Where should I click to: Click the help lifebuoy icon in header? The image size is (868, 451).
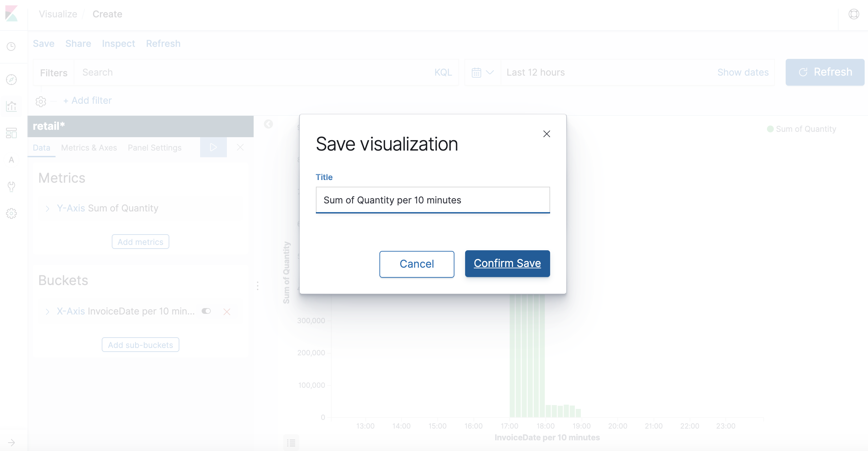pos(854,14)
